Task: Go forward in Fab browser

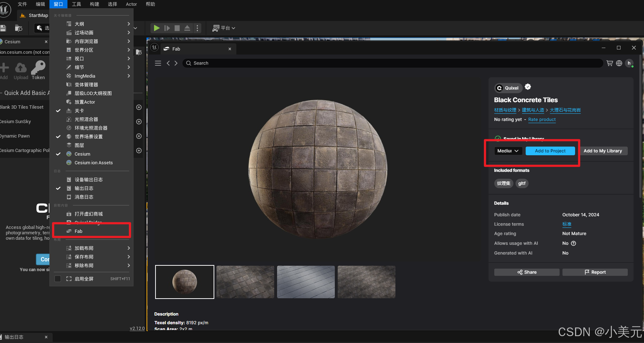Action: coord(176,63)
